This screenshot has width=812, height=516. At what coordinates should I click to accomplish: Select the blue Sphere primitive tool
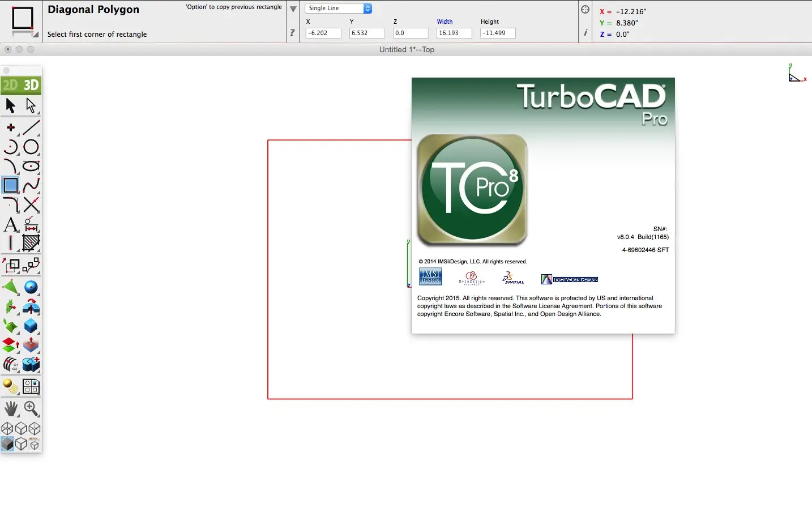click(x=31, y=287)
